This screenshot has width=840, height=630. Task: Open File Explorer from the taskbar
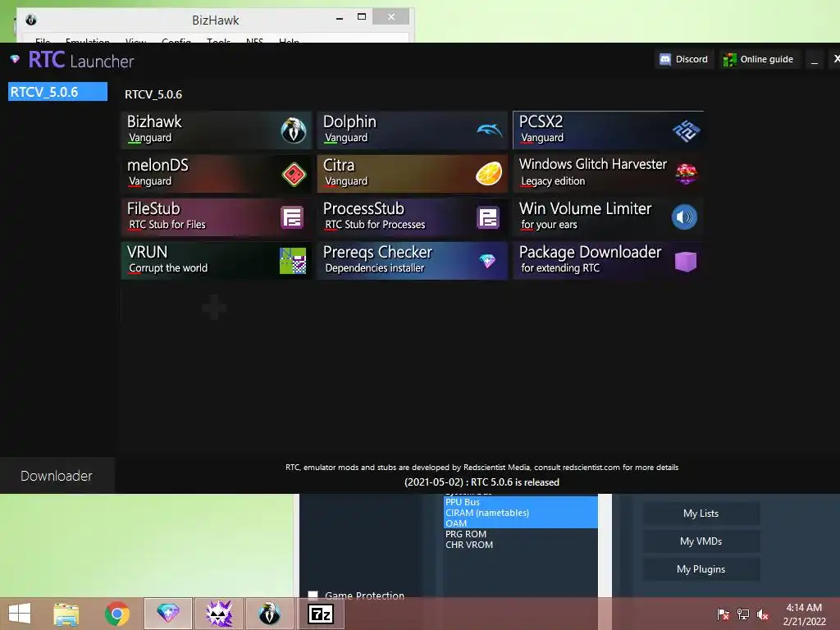pyautogui.click(x=66, y=614)
